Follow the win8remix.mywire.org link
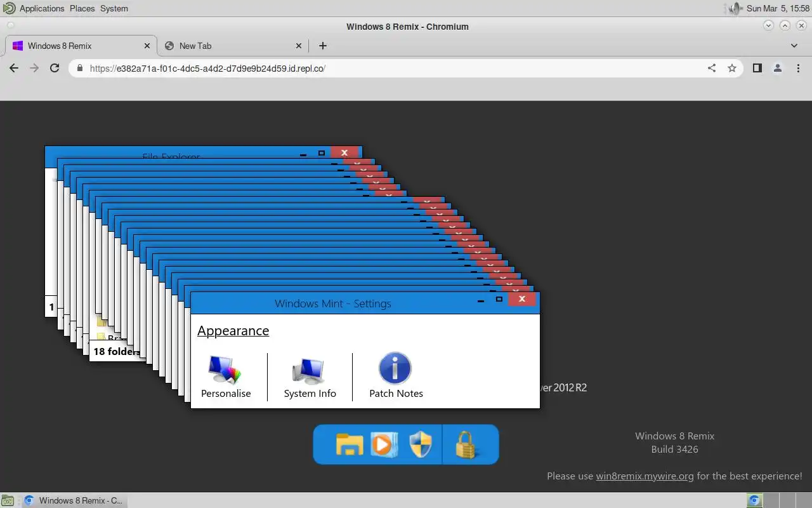This screenshot has height=508, width=812. point(645,476)
